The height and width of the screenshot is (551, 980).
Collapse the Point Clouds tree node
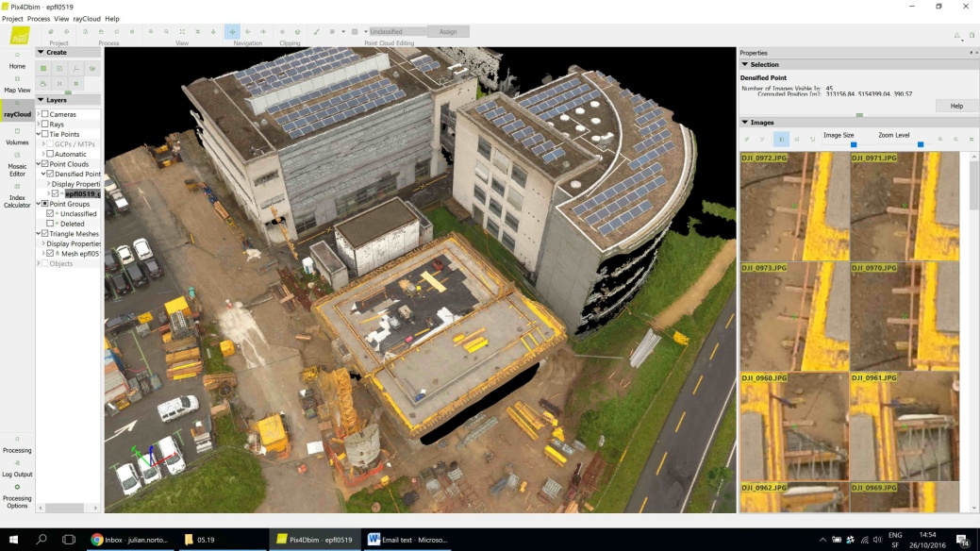(39, 164)
